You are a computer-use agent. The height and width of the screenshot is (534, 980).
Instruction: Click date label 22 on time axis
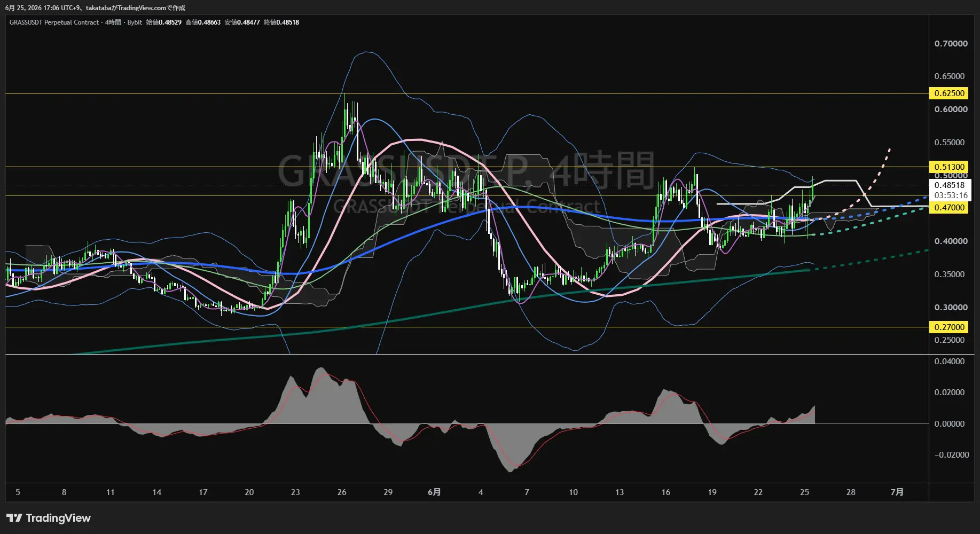click(x=758, y=492)
